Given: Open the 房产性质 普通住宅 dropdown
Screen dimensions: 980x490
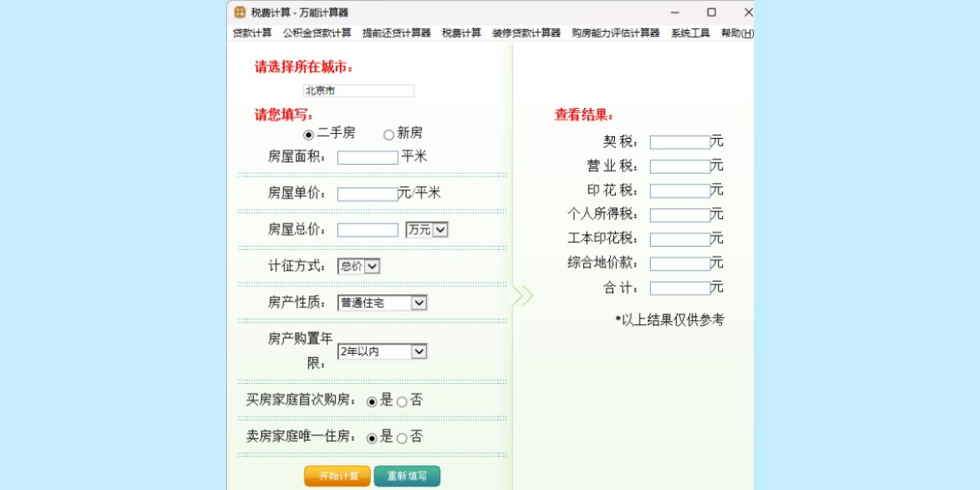Looking at the screenshot, I should (x=382, y=303).
